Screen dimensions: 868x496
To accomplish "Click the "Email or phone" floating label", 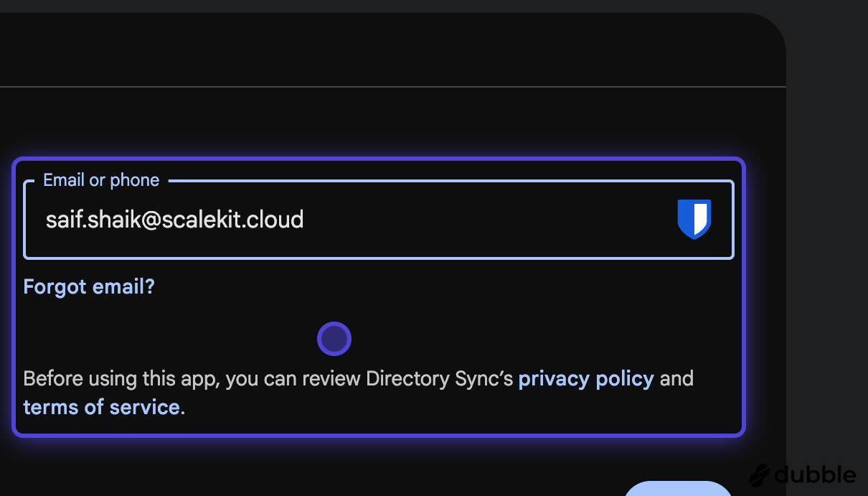I will tap(101, 180).
